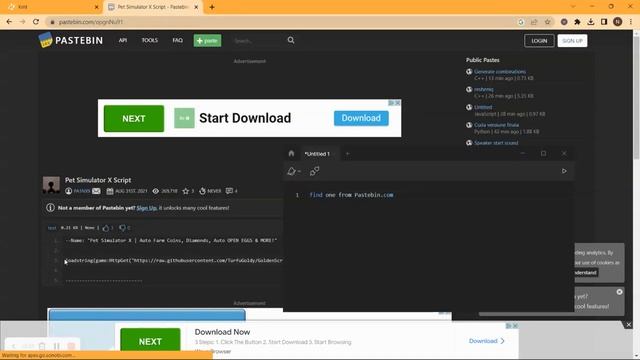Open the LOGIN page
The width and height of the screenshot is (640, 360).
coord(539,41)
